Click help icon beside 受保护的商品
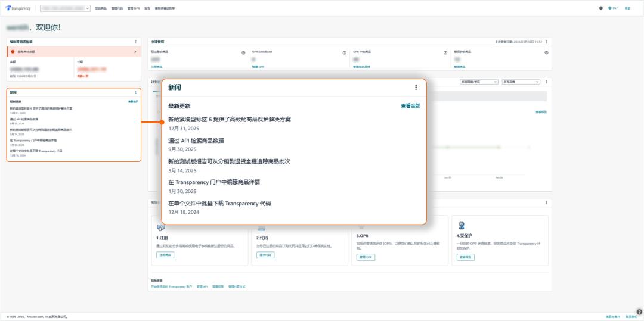This screenshot has width=644, height=321. tap(546, 52)
